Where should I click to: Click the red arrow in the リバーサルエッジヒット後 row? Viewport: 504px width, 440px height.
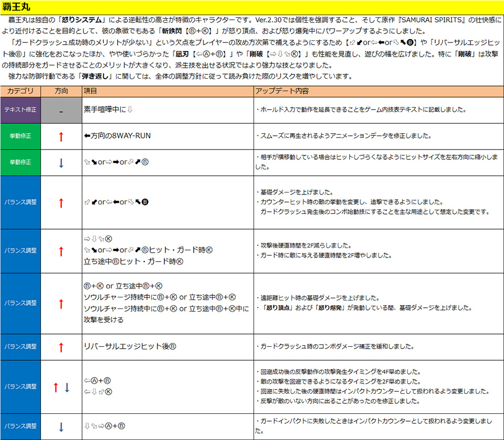61,347
